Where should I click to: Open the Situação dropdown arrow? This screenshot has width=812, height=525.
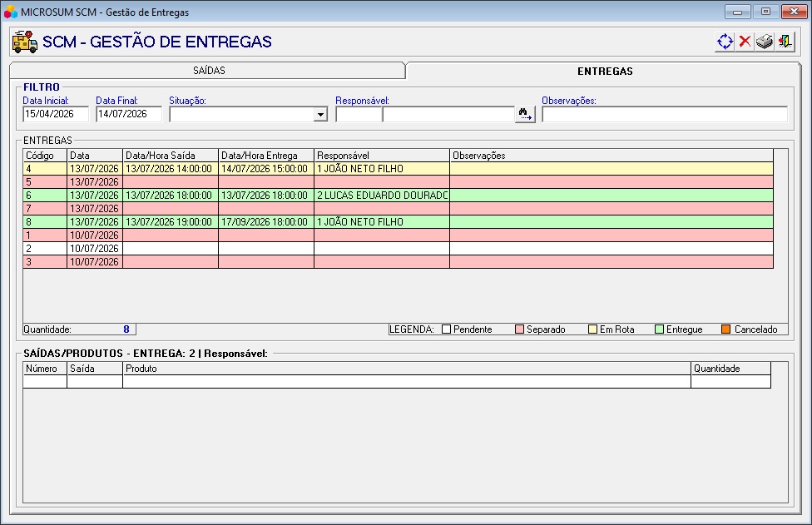[x=320, y=115]
